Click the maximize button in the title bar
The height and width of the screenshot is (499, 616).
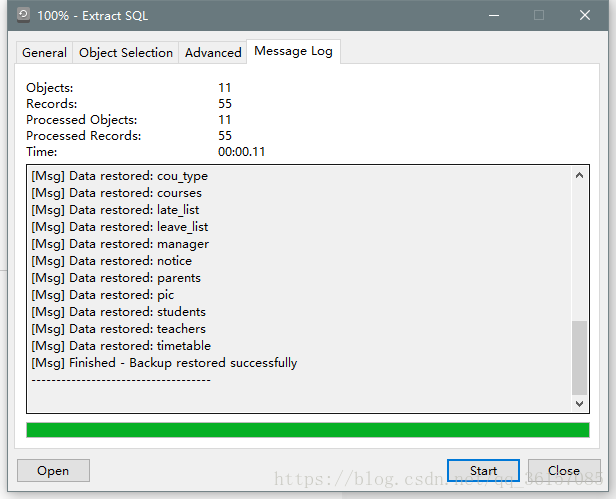(x=539, y=16)
